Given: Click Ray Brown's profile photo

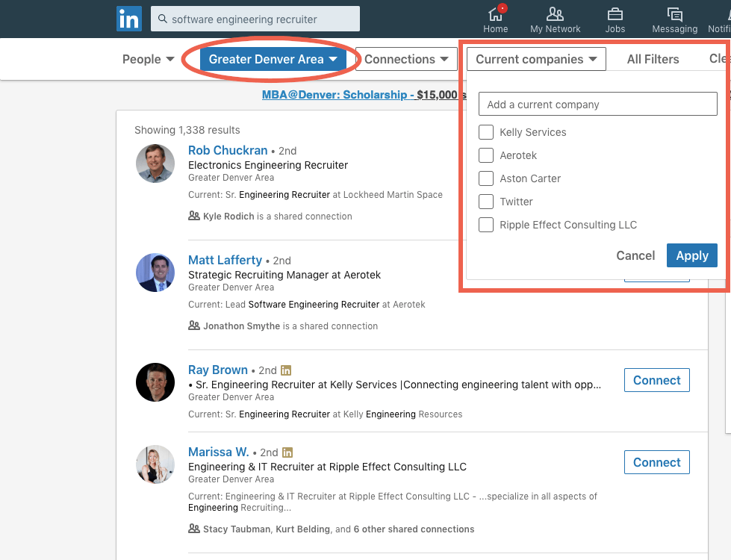Looking at the screenshot, I should (x=155, y=382).
